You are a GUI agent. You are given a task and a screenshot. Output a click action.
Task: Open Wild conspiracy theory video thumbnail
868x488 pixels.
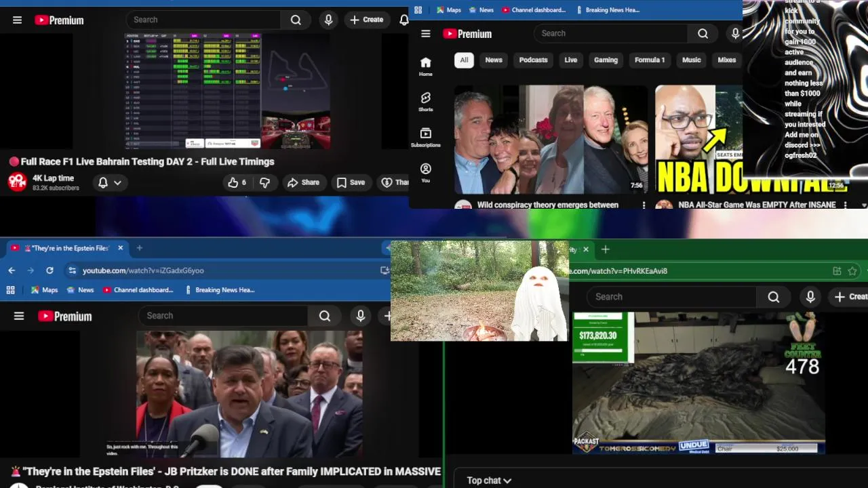[x=551, y=139]
